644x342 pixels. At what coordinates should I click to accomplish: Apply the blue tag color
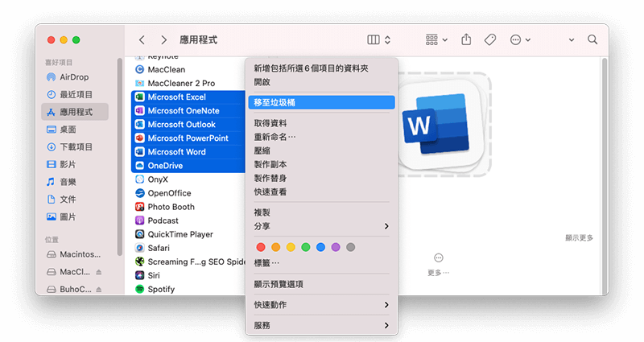coord(320,247)
